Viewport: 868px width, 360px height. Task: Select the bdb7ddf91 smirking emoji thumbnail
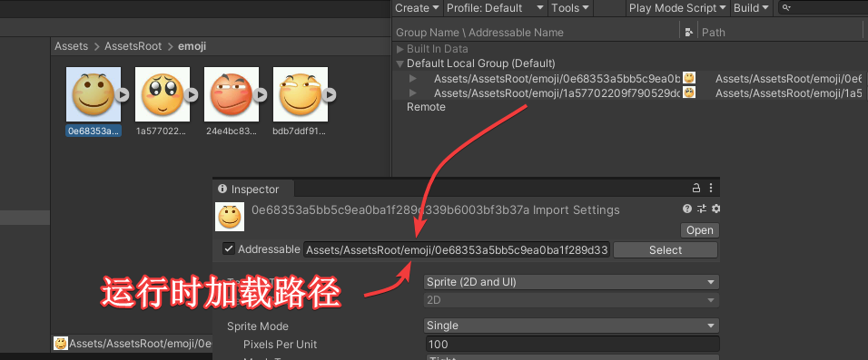(x=300, y=94)
